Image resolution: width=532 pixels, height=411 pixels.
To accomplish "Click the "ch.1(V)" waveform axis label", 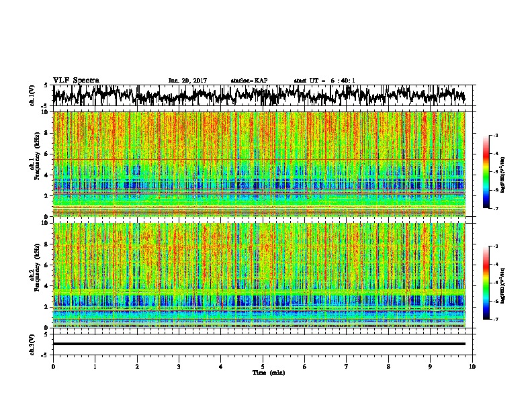I will click(x=32, y=95).
